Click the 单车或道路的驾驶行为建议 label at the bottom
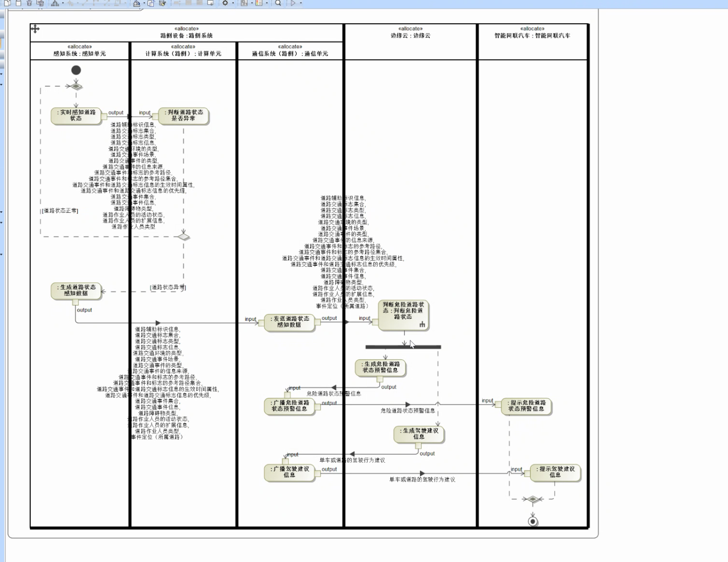Image resolution: width=728 pixels, height=562 pixels. click(422, 479)
